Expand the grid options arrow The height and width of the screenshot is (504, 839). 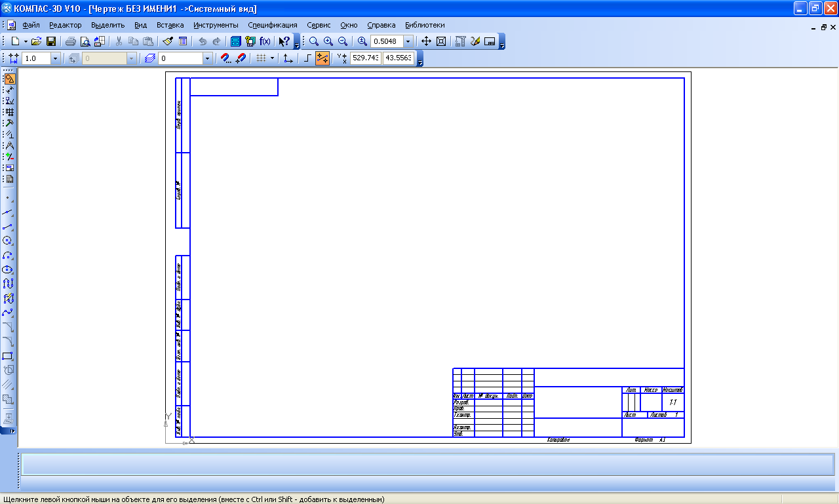273,58
